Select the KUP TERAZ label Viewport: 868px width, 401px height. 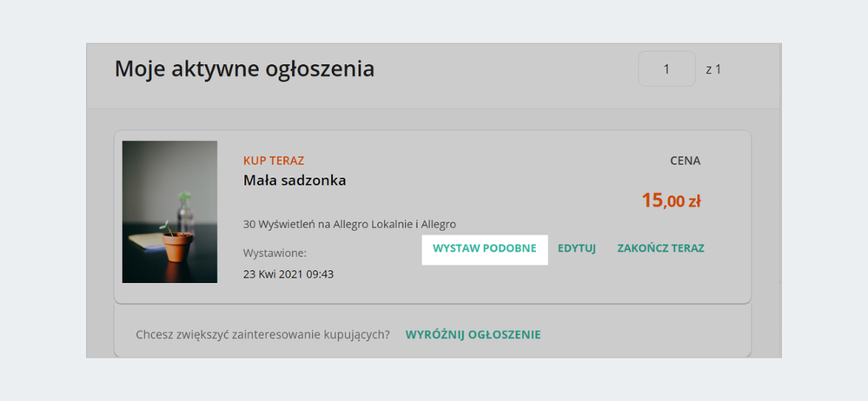[274, 161]
